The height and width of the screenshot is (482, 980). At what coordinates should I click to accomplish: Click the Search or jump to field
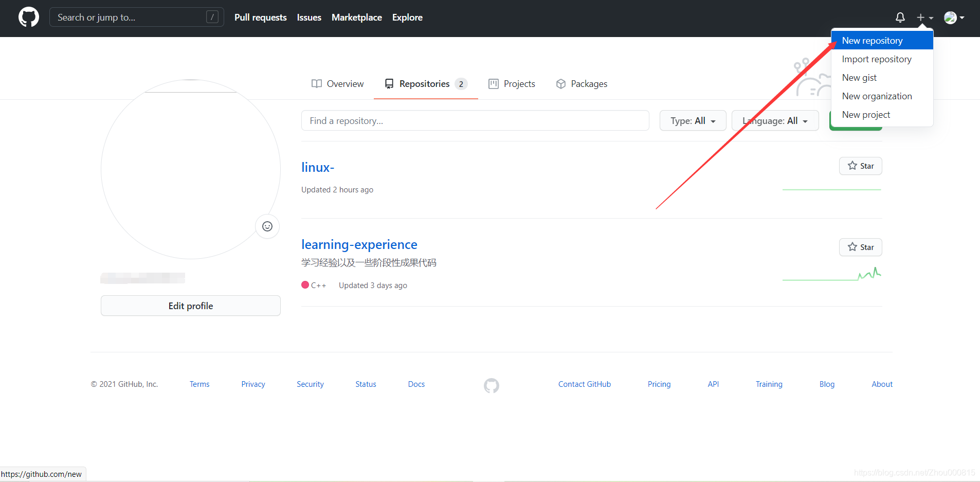(x=137, y=17)
